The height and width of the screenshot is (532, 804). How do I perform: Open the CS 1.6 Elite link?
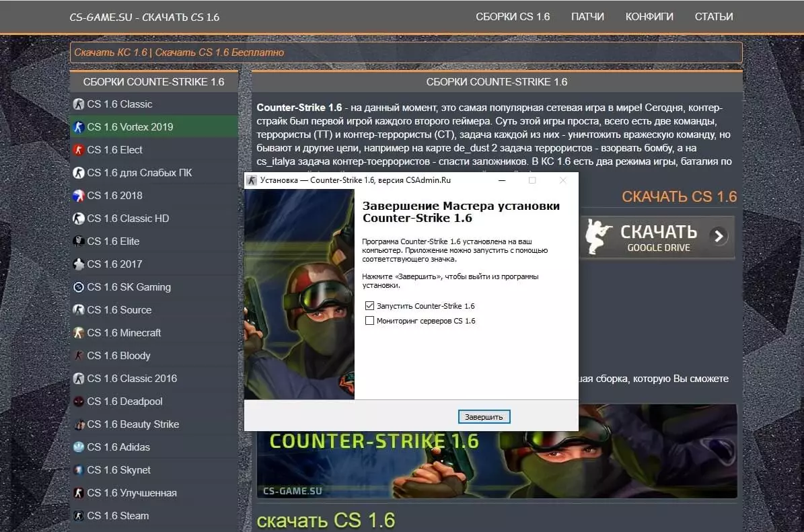[x=113, y=241]
